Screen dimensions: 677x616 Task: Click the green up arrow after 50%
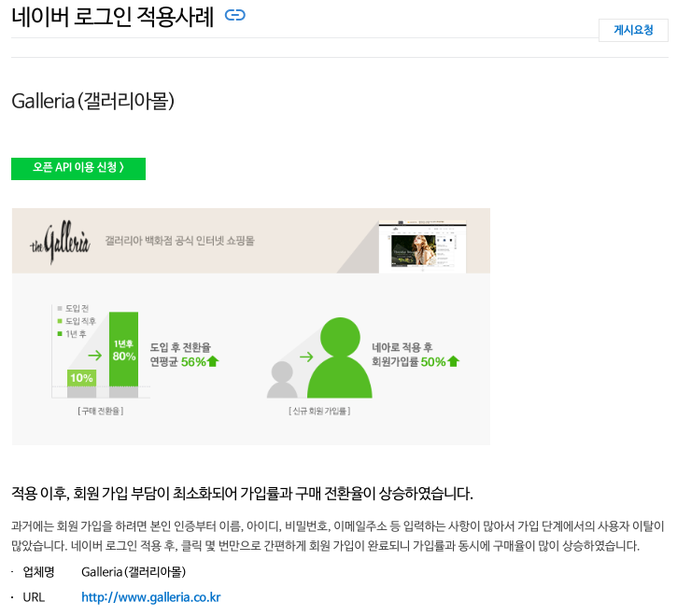pos(453,361)
